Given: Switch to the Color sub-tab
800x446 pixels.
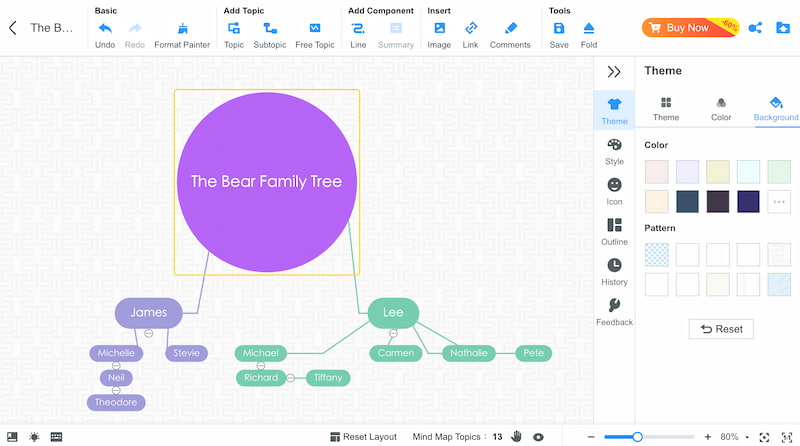Looking at the screenshot, I should tap(721, 109).
